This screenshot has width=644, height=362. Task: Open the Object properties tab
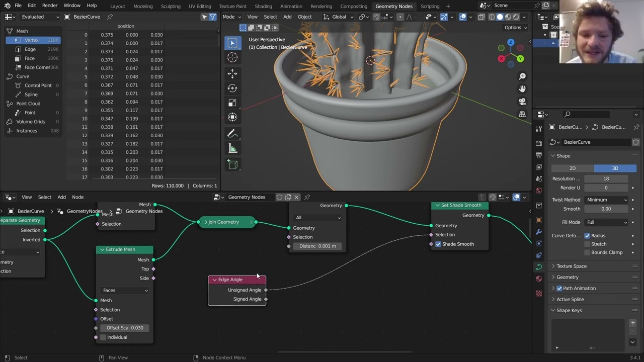539,220
